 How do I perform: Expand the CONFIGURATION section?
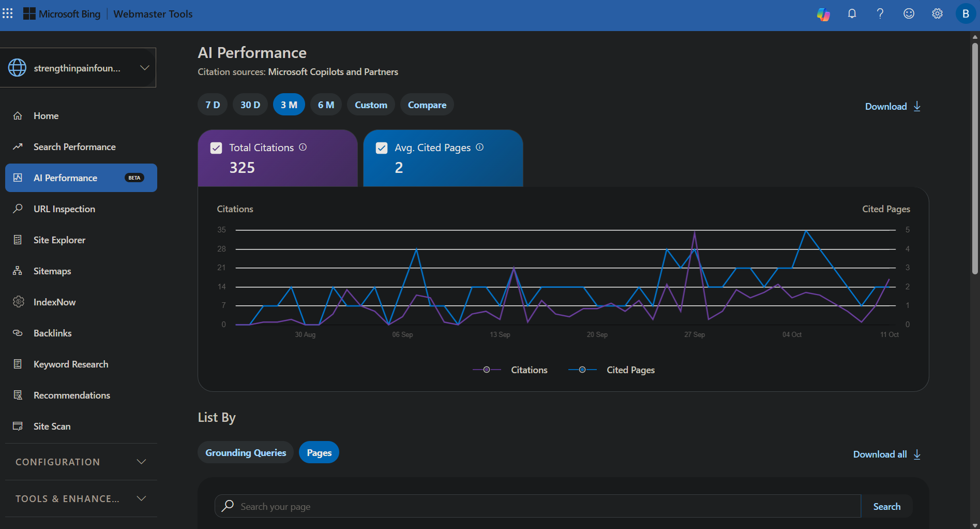pos(81,462)
